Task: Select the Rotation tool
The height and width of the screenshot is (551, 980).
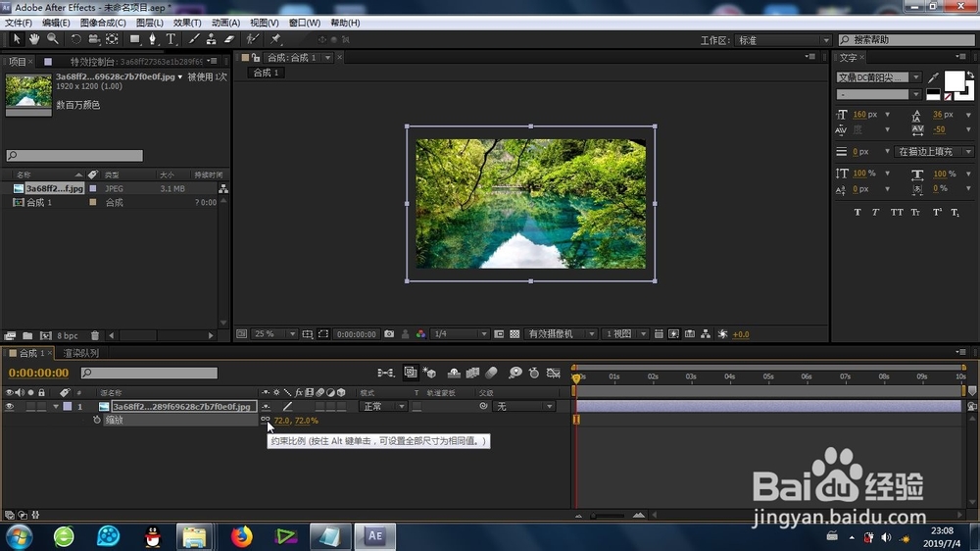Action: 75,39
